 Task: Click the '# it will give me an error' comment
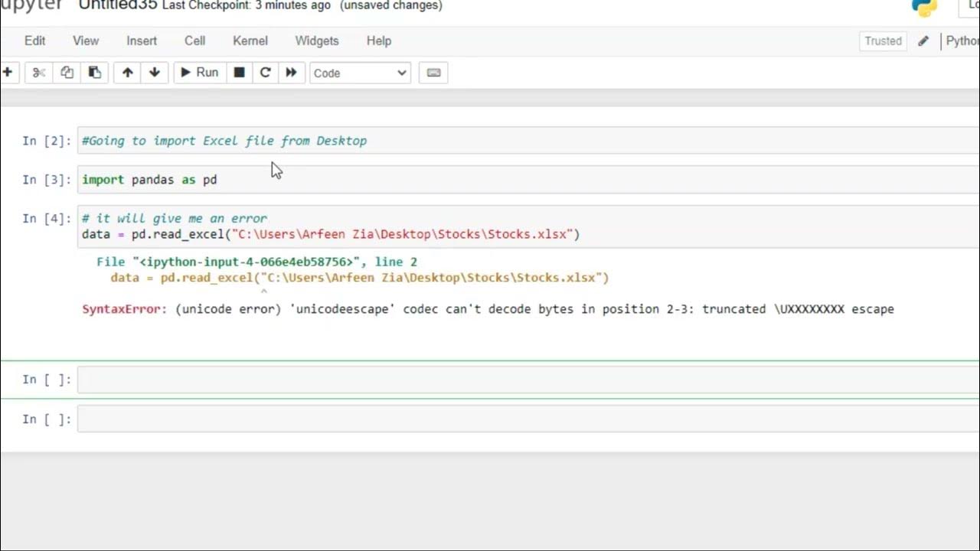point(175,219)
